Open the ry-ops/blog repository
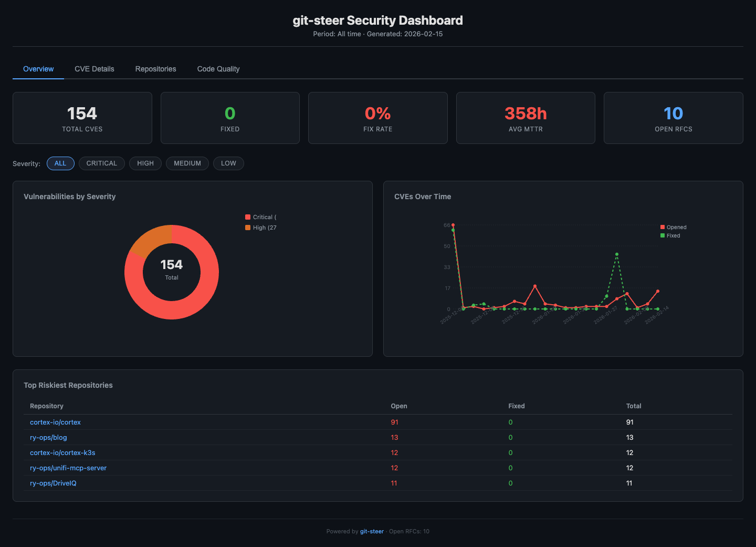 pos(48,437)
